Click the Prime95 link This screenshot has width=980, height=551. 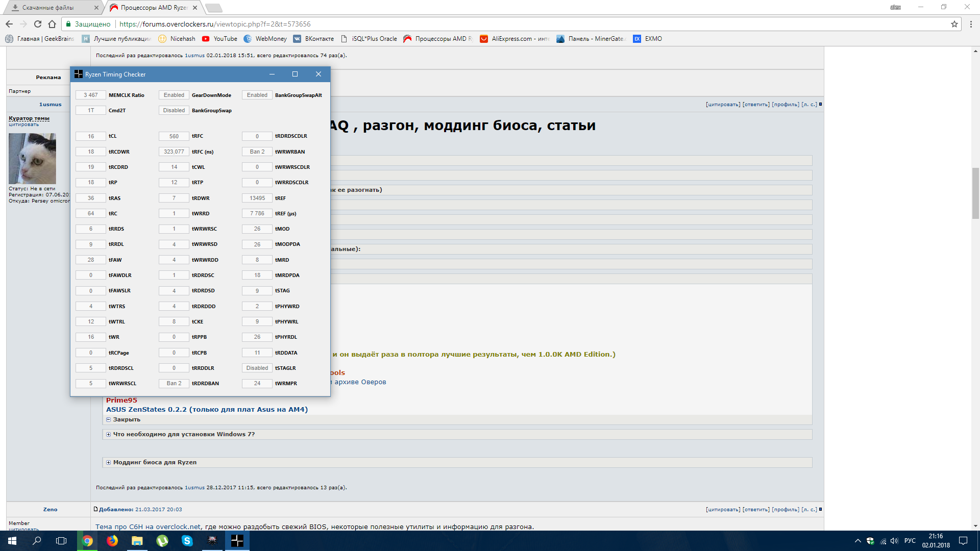coord(121,400)
